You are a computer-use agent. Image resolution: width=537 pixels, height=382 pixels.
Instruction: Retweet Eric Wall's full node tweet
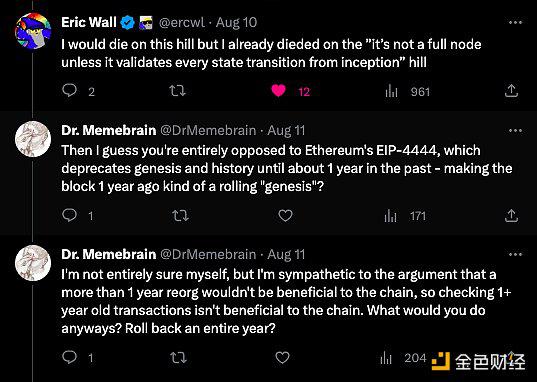[x=177, y=91]
